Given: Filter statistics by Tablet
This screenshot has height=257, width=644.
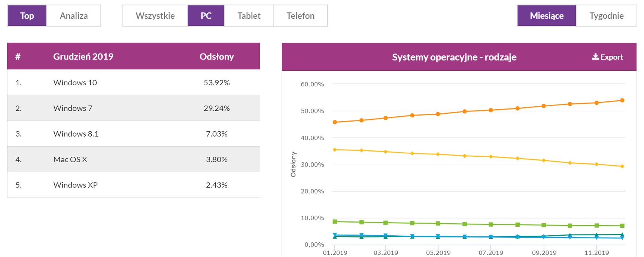Looking at the screenshot, I should (x=249, y=16).
